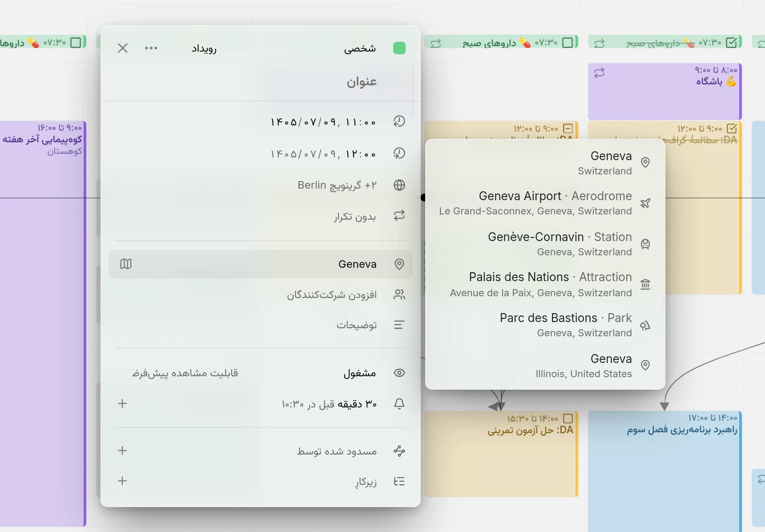Switch type label رویداد

coord(204,48)
